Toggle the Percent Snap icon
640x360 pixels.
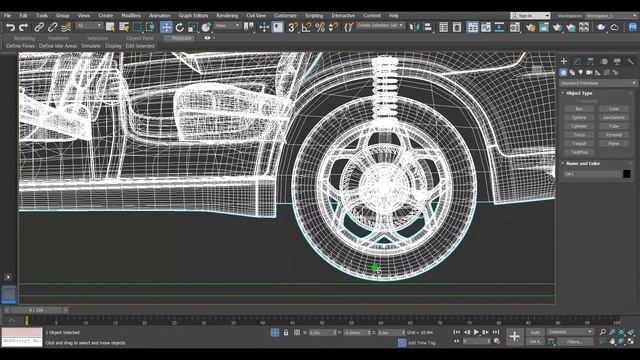click(320, 27)
